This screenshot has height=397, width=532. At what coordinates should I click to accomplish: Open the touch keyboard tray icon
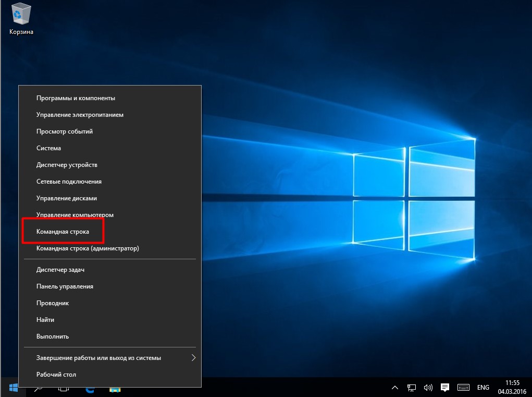[463, 388]
